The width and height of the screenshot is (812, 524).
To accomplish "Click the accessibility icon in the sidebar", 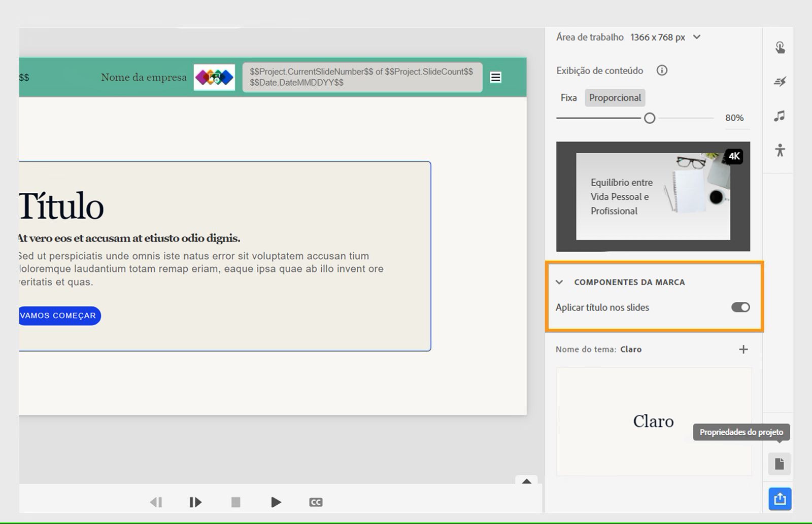I will pos(780,150).
